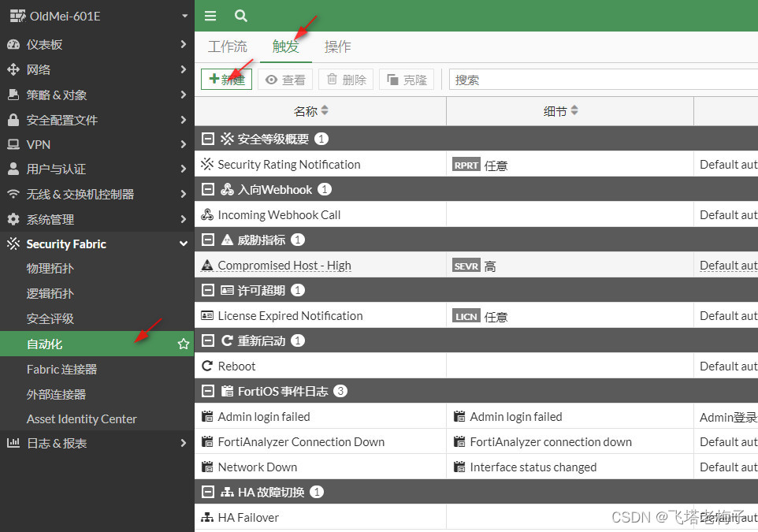Image resolution: width=758 pixels, height=532 pixels.
Task: Collapse the 威胁指标 group
Action: pyautogui.click(x=207, y=240)
